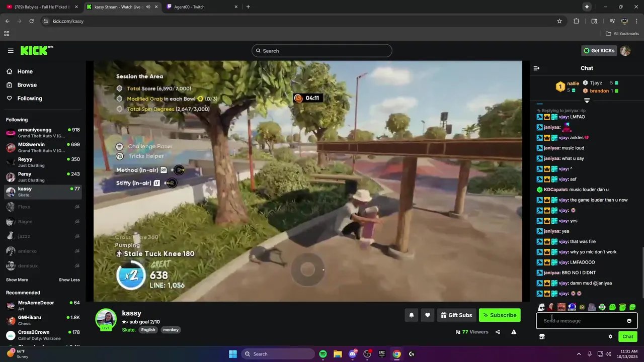The width and height of the screenshot is (644, 362).
Task: Click the Windows taskbar Search box
Action: click(278, 354)
